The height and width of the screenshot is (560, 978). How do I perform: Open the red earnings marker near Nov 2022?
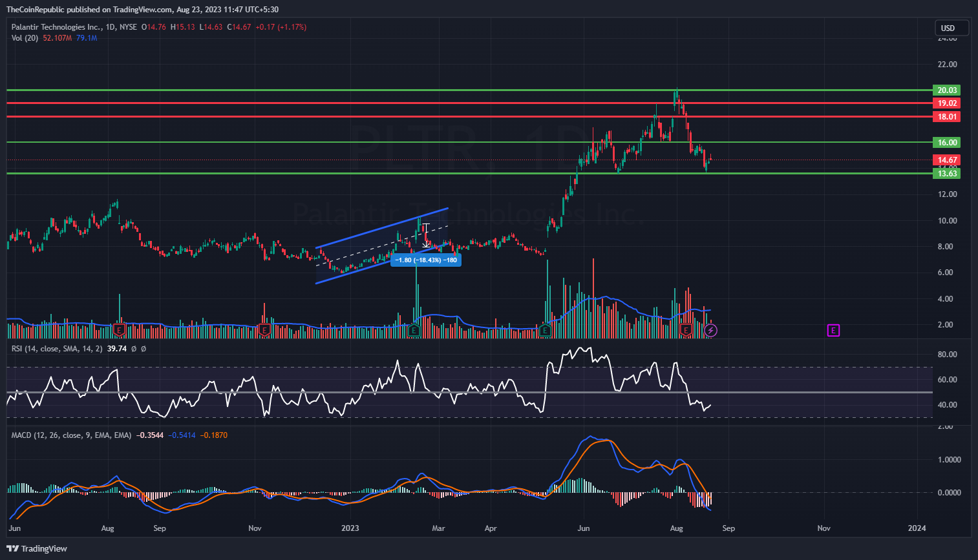click(264, 330)
